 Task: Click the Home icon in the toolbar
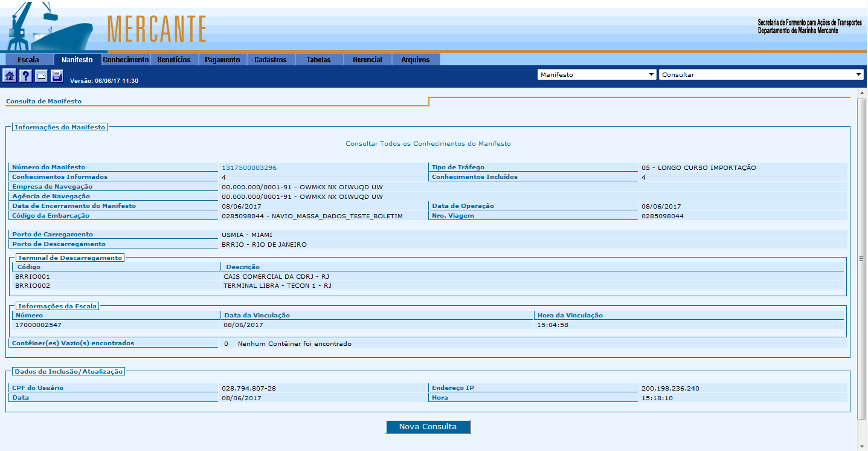pos(10,76)
